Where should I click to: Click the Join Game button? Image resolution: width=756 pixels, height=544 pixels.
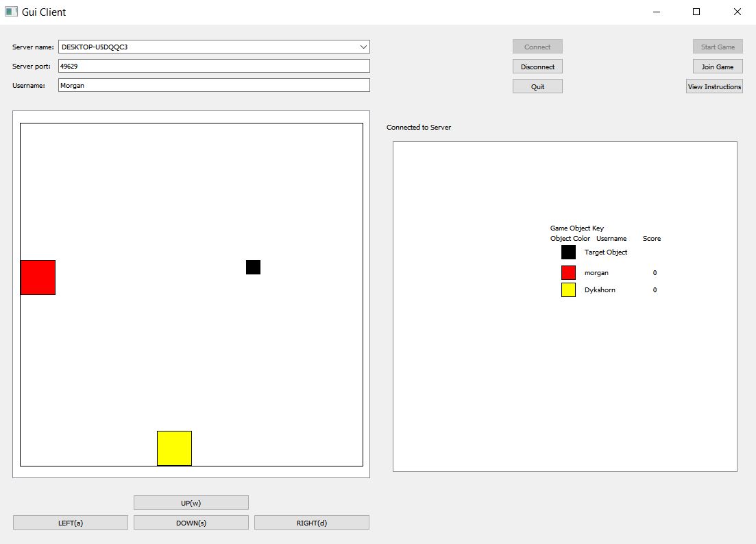coord(717,67)
